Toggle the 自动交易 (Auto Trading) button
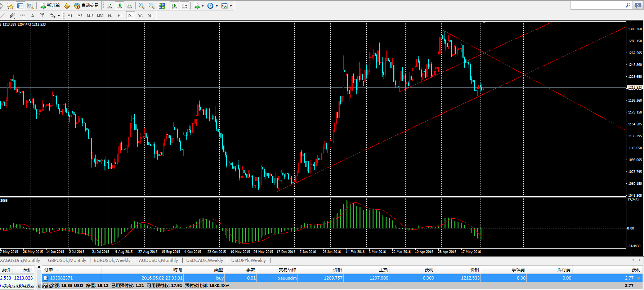644x290 pixels. (86, 6)
